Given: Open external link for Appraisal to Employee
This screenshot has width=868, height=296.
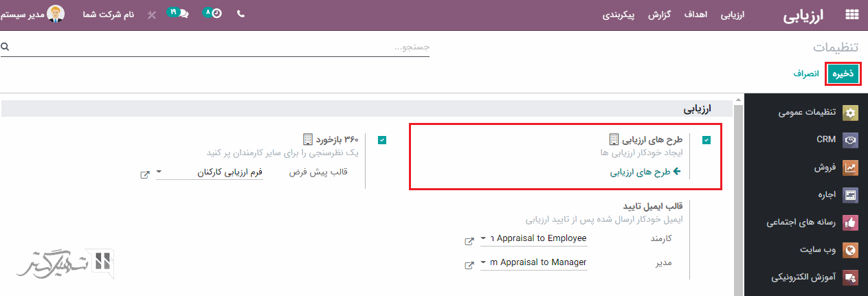Looking at the screenshot, I should tap(469, 241).
